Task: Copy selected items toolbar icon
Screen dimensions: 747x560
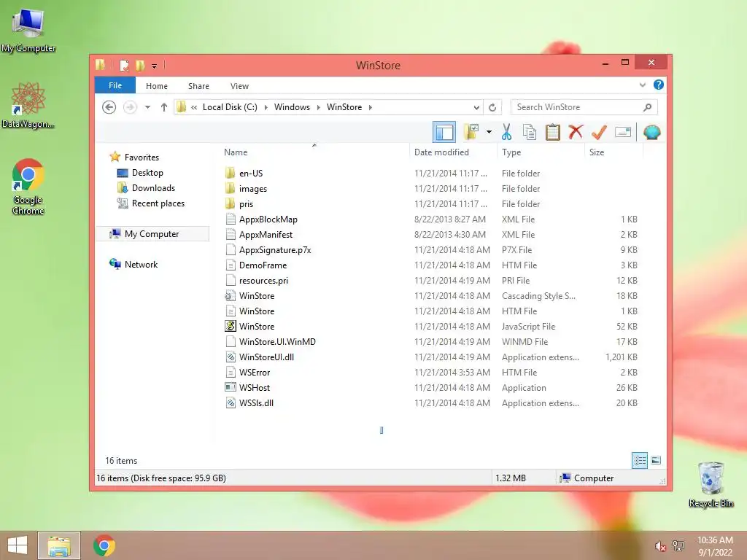Action: [x=530, y=132]
